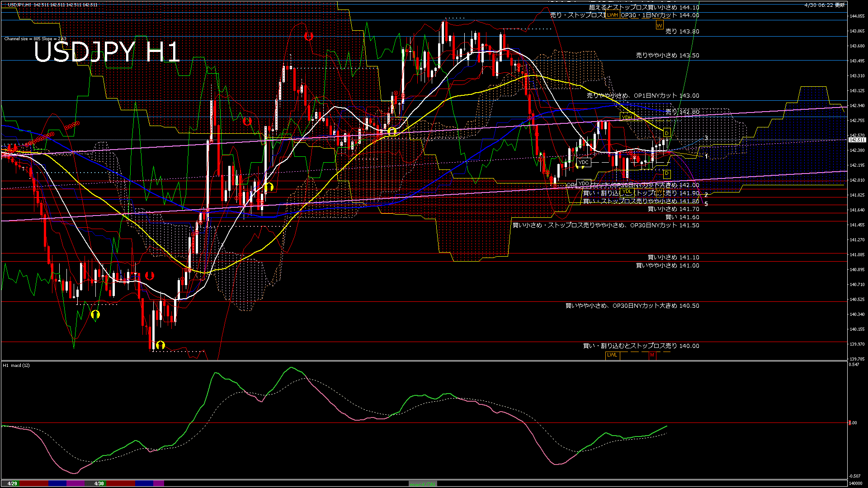Viewport: 868px width, 488px height.
Task: Click the H1 macd (12) indicator title
Action: [x=16, y=365]
